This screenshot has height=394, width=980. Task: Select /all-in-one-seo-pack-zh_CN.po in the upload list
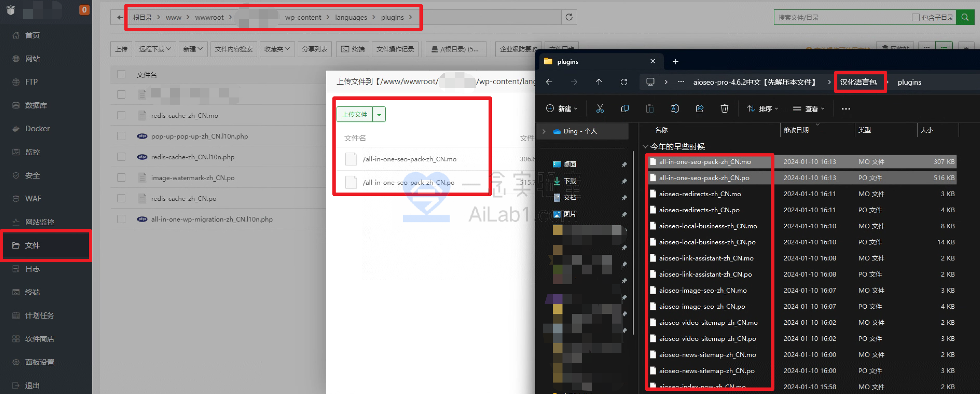(x=408, y=183)
